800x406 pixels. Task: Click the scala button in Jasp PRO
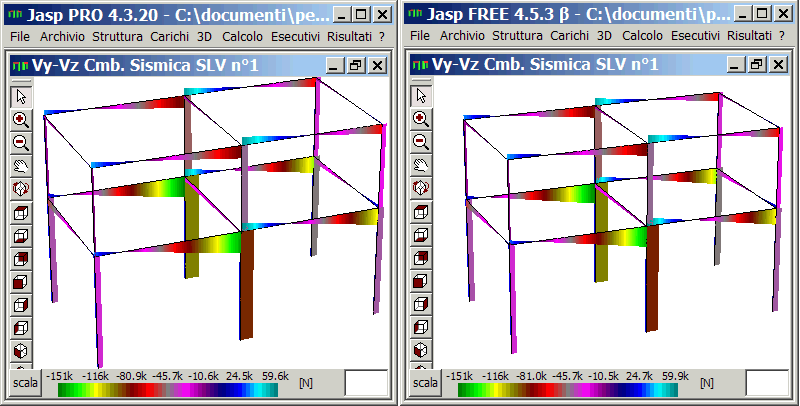pyautogui.click(x=26, y=383)
